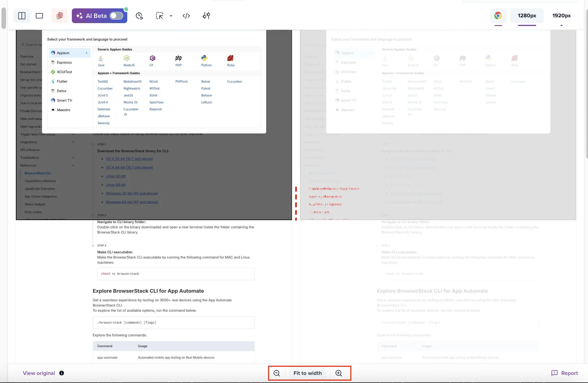Click the red diff overlay icon
Image resolution: width=588 pixels, height=383 pixels.
[59, 16]
